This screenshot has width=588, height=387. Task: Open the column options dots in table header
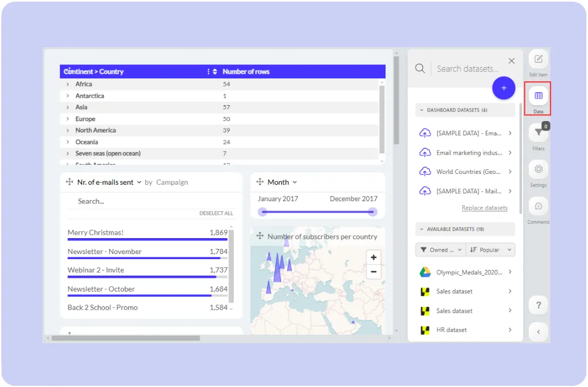(209, 72)
